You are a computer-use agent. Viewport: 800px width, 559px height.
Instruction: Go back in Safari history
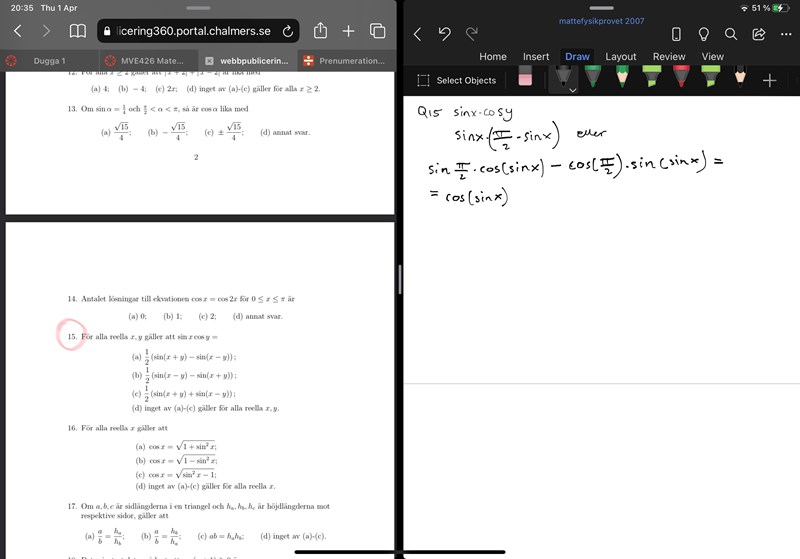coord(17,32)
